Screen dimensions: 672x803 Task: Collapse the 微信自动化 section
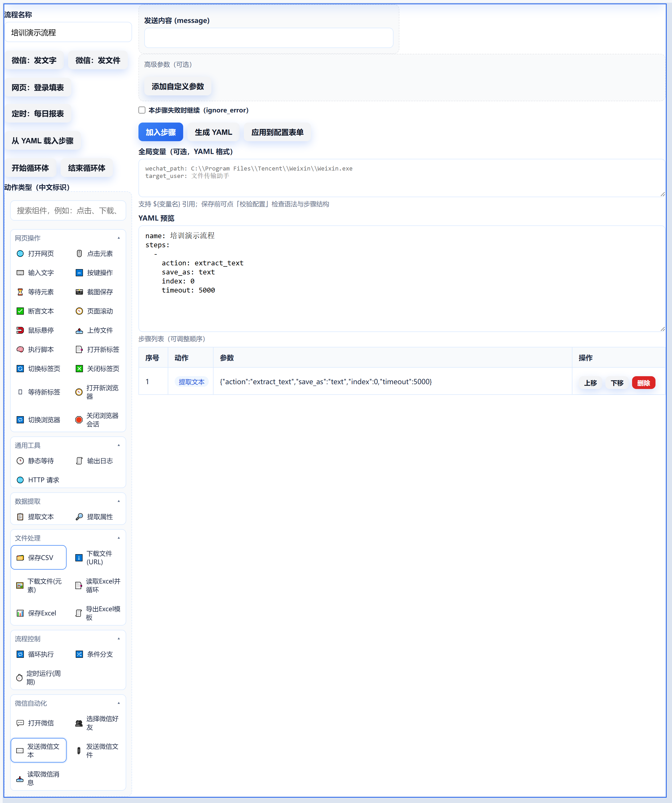tap(119, 703)
